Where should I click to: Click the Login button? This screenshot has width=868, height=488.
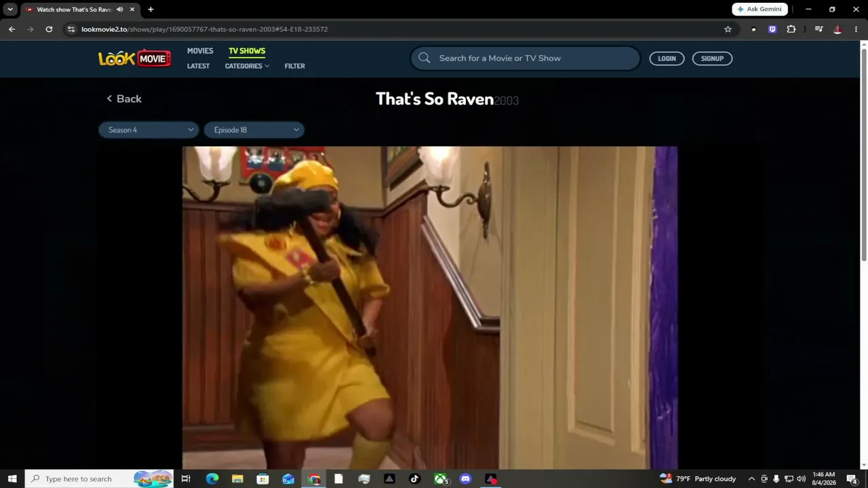click(667, 58)
